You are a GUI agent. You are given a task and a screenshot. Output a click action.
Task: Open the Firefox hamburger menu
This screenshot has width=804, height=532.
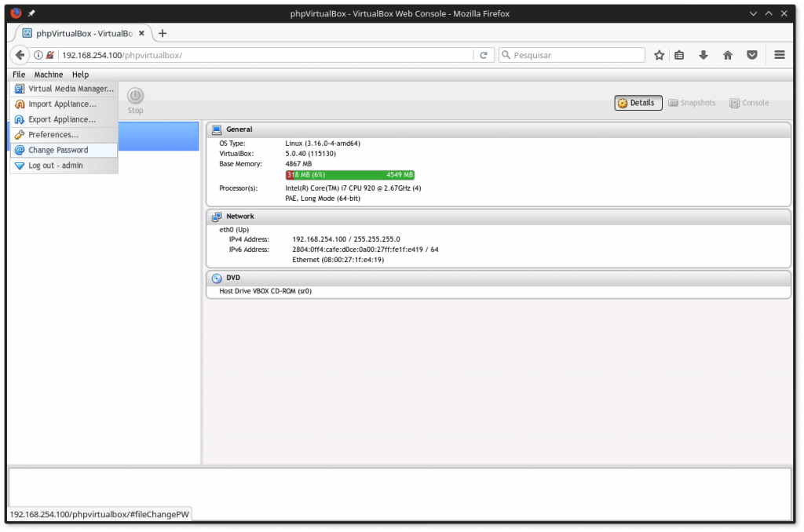(779, 55)
